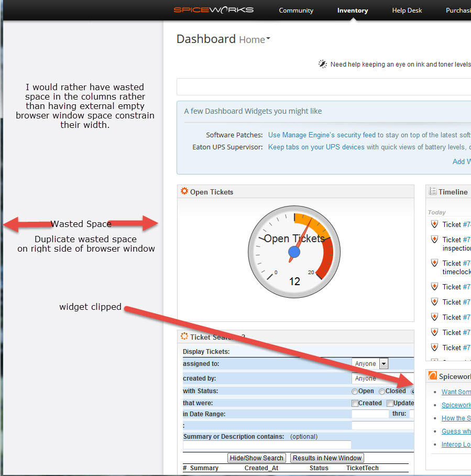Click a downward-arrow ticket badge in the Timeline

coord(434,286)
